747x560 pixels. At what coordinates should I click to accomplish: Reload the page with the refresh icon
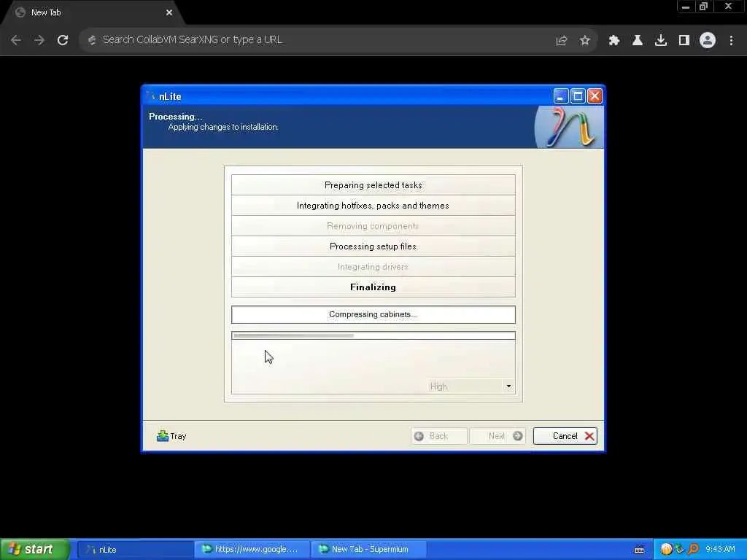63,40
